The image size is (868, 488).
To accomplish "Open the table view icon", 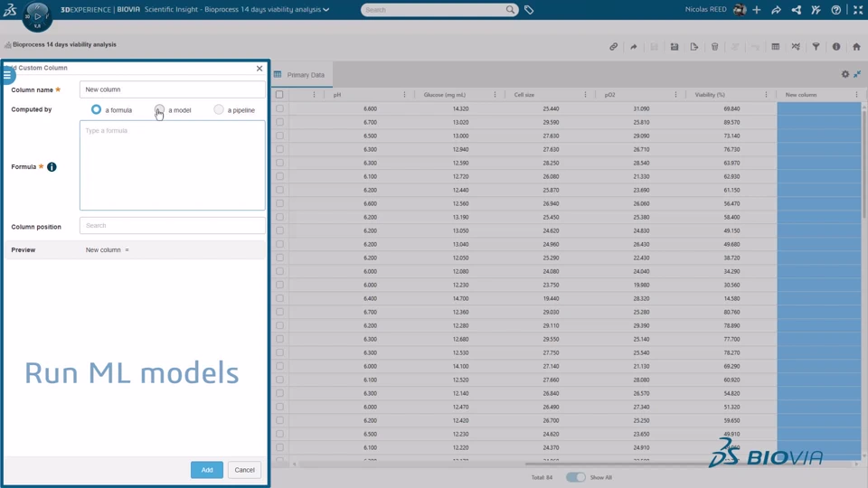I will pos(776,47).
